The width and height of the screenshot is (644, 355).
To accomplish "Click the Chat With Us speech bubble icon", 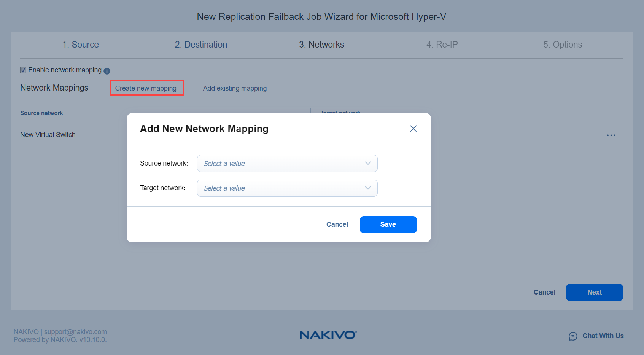I will pos(573,336).
